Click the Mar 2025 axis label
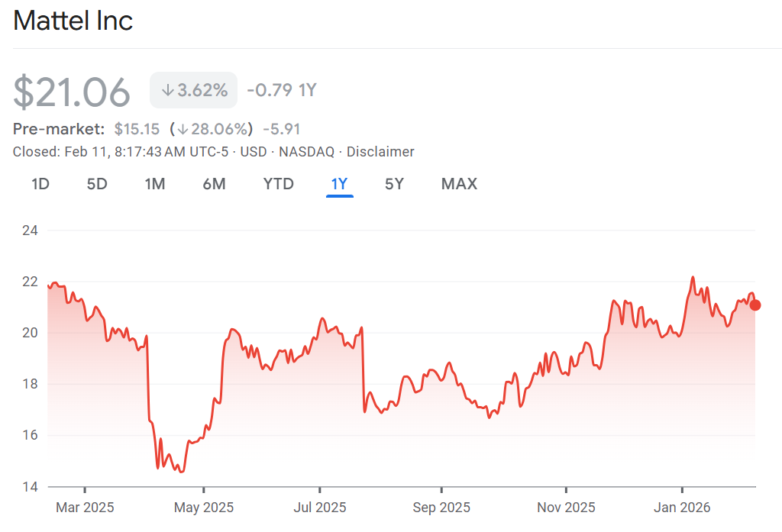782x532 pixels. point(85,508)
